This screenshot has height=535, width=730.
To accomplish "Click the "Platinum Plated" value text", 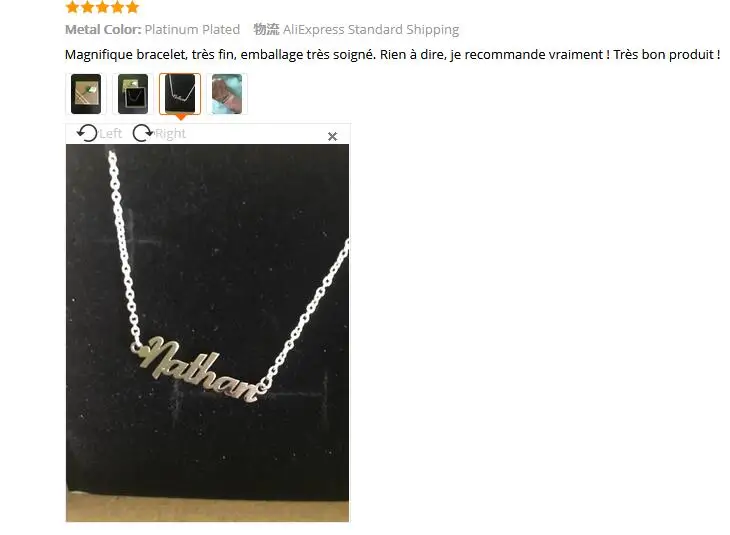I will [x=192, y=29].
